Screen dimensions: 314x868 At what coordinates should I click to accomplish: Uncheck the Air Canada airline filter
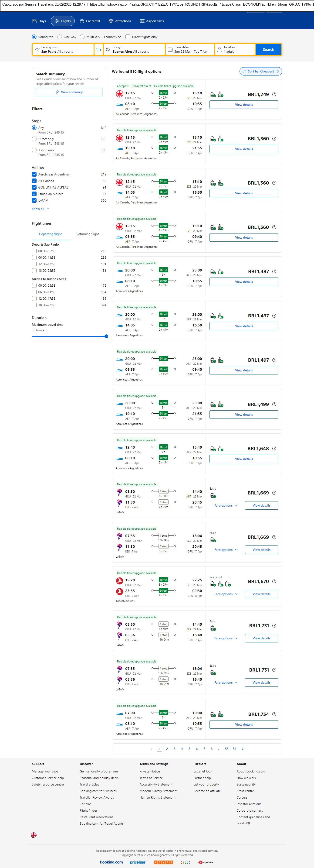34,181
